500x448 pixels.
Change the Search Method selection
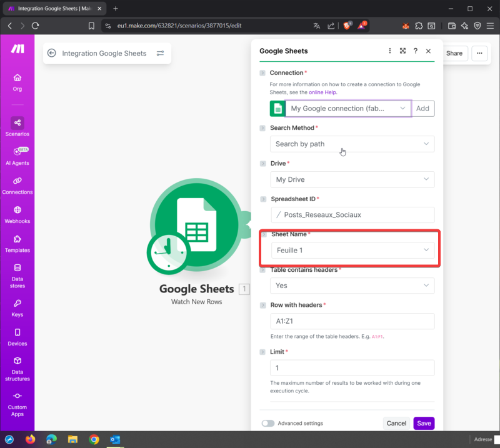352,144
